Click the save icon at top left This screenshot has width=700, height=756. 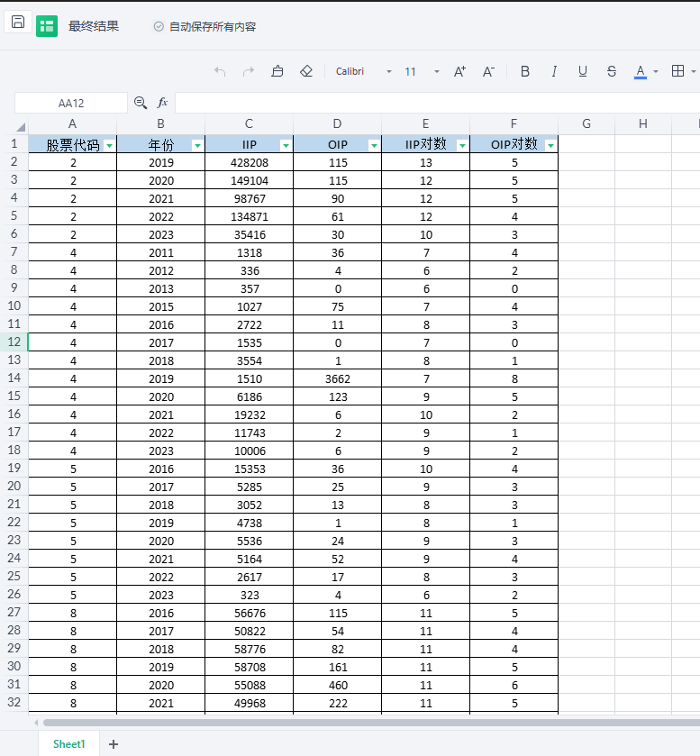click(x=18, y=22)
